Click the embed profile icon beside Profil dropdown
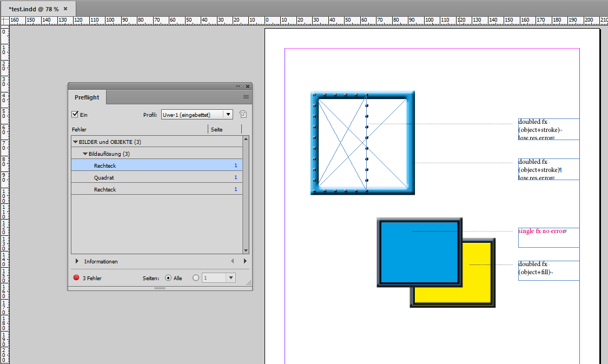 point(242,114)
